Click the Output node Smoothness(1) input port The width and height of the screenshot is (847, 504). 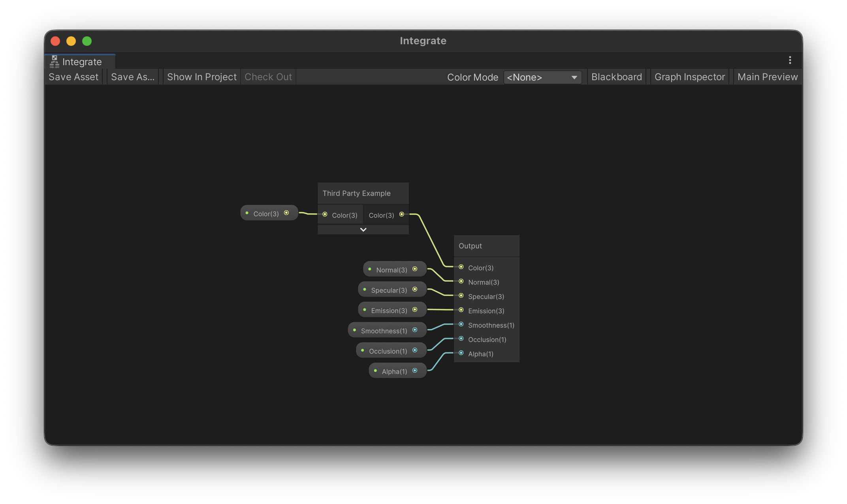[461, 325]
